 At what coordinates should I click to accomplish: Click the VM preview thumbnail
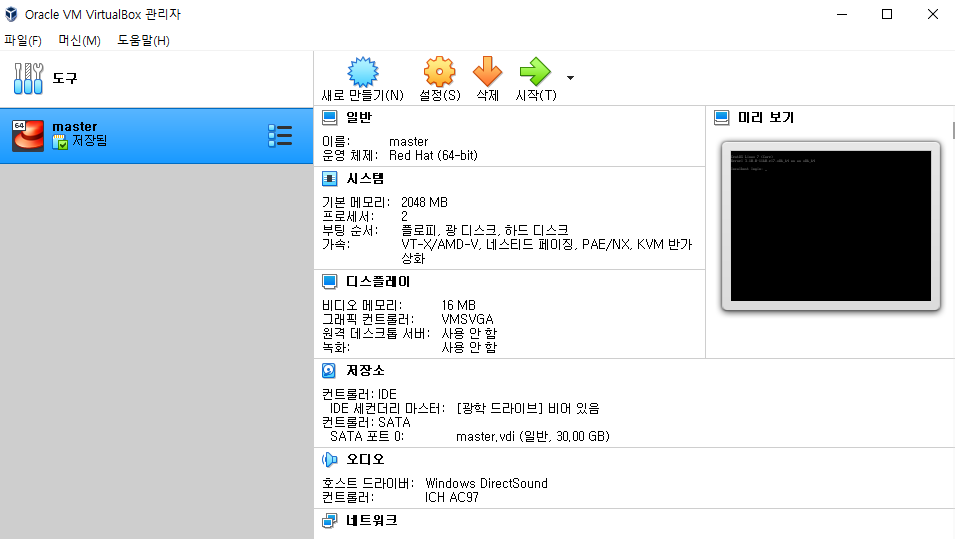(831, 226)
